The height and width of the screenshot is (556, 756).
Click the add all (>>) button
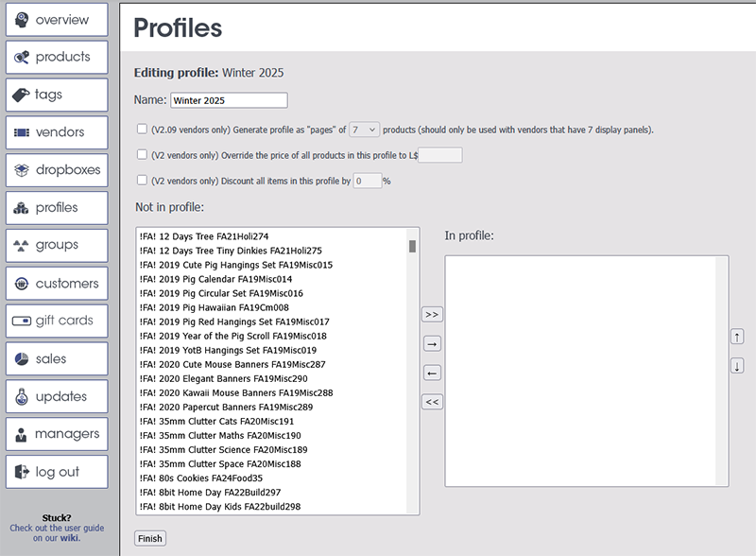[432, 314]
